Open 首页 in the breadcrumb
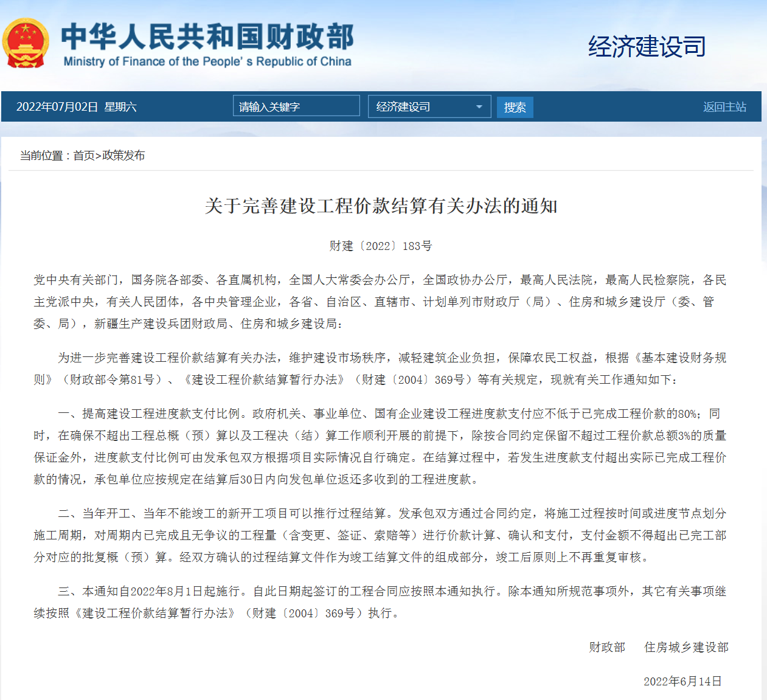Viewport: 767px width, 700px height. point(84,156)
